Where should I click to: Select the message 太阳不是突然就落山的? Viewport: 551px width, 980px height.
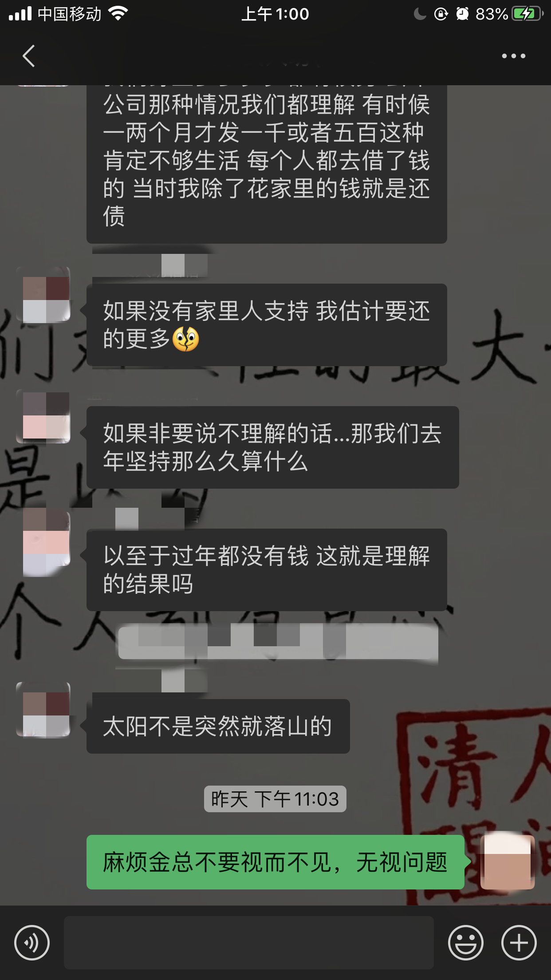(218, 726)
